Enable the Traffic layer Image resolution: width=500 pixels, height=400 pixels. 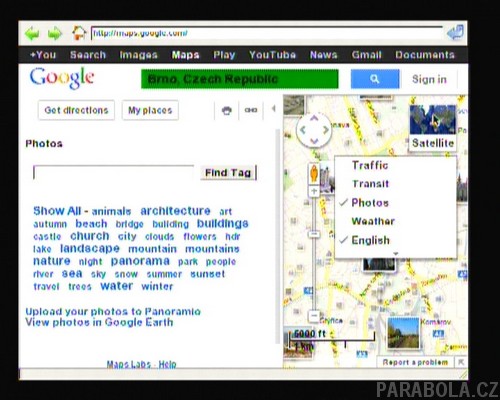tap(370, 165)
